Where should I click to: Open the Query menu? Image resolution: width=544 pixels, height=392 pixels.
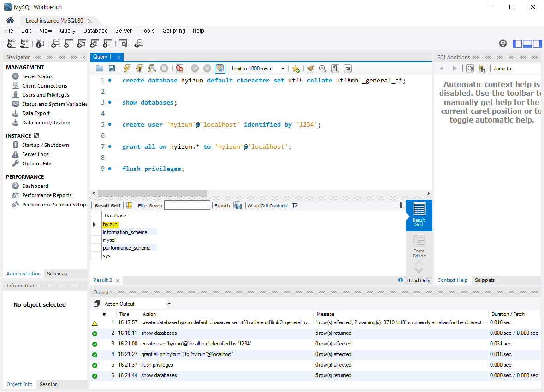pyautogui.click(x=68, y=30)
